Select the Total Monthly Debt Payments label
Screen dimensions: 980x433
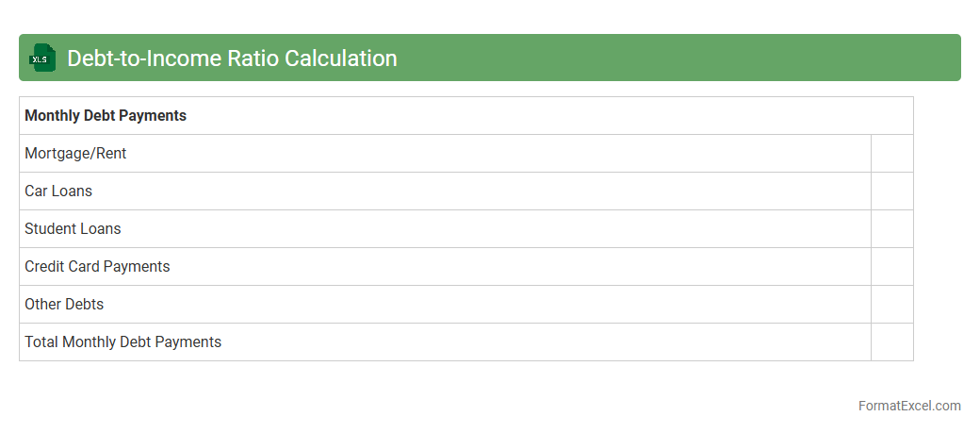point(122,342)
